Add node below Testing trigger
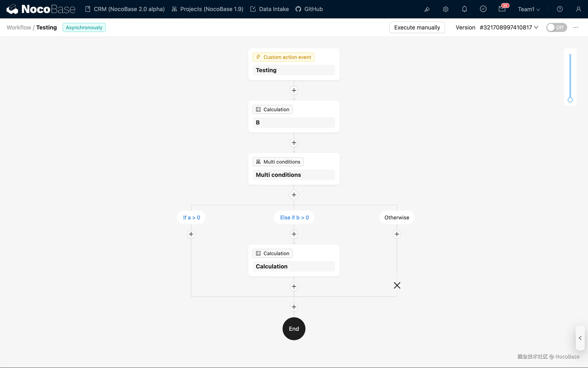This screenshot has height=368, width=588. click(x=294, y=91)
